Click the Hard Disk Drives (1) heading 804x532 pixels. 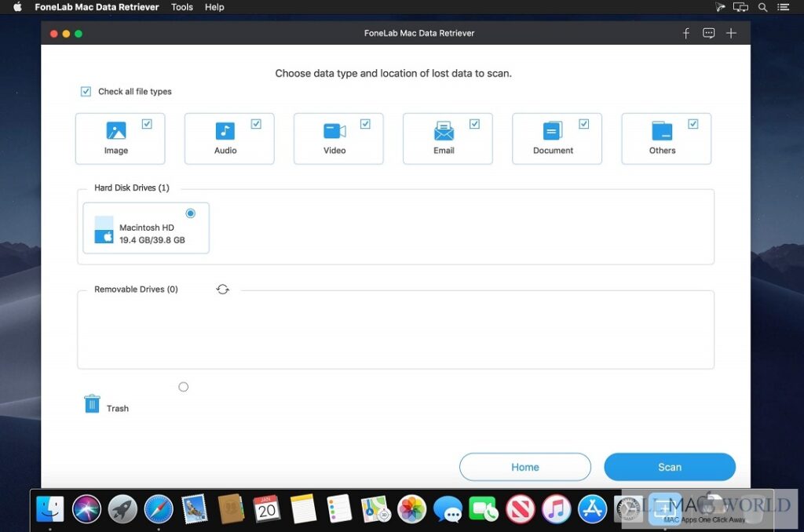click(132, 188)
